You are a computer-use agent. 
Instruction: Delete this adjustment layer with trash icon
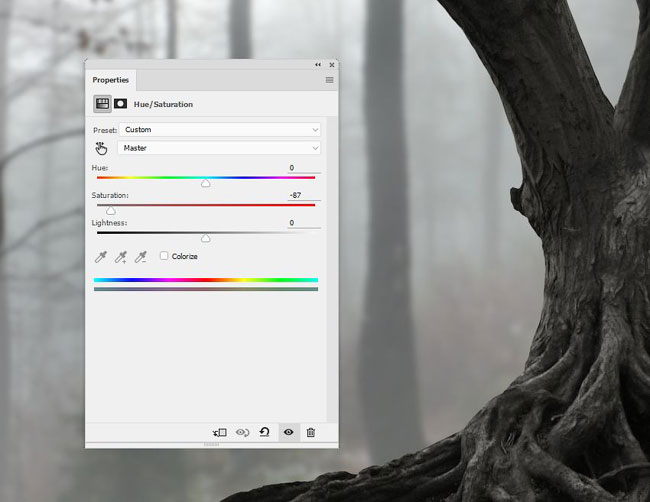(310, 432)
